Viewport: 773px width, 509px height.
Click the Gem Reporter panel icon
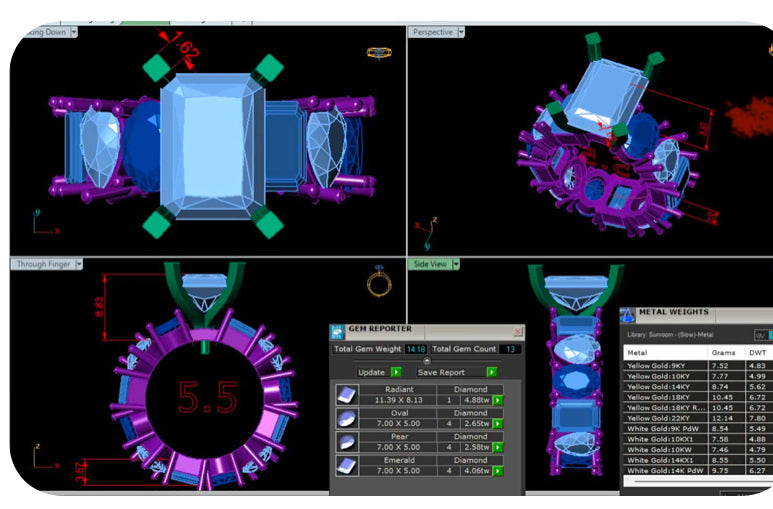point(338,331)
